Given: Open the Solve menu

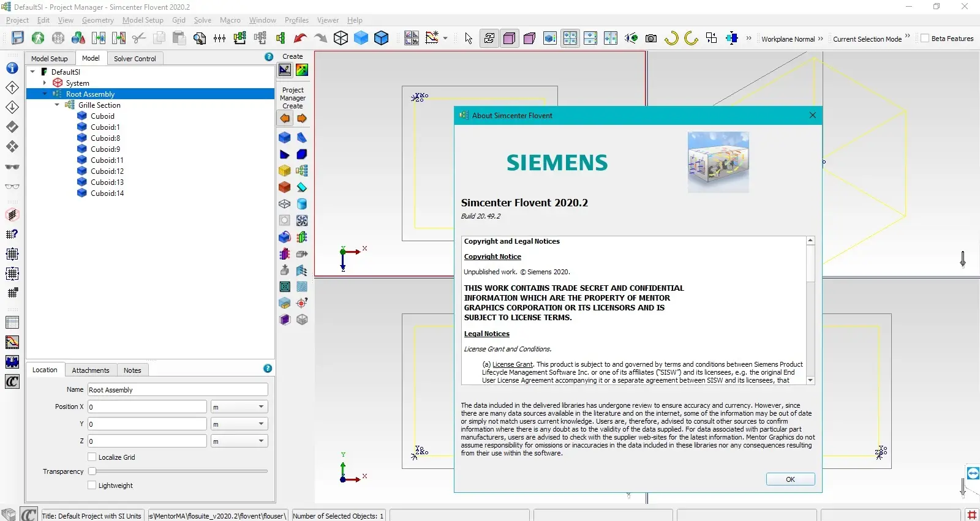Looking at the screenshot, I should tap(203, 20).
